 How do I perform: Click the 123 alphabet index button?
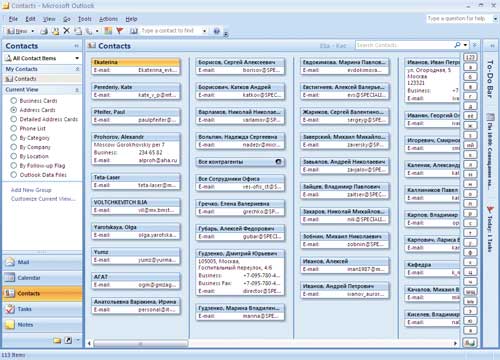(x=470, y=57)
